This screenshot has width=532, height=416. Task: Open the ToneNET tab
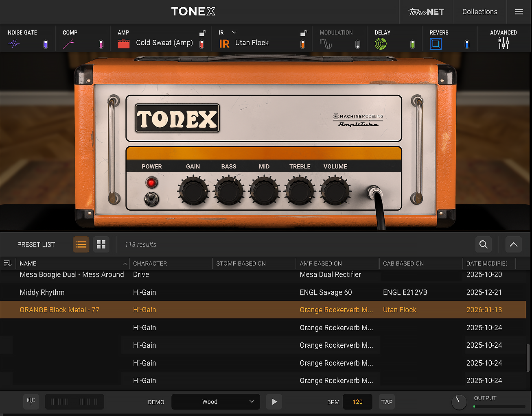(x=426, y=12)
